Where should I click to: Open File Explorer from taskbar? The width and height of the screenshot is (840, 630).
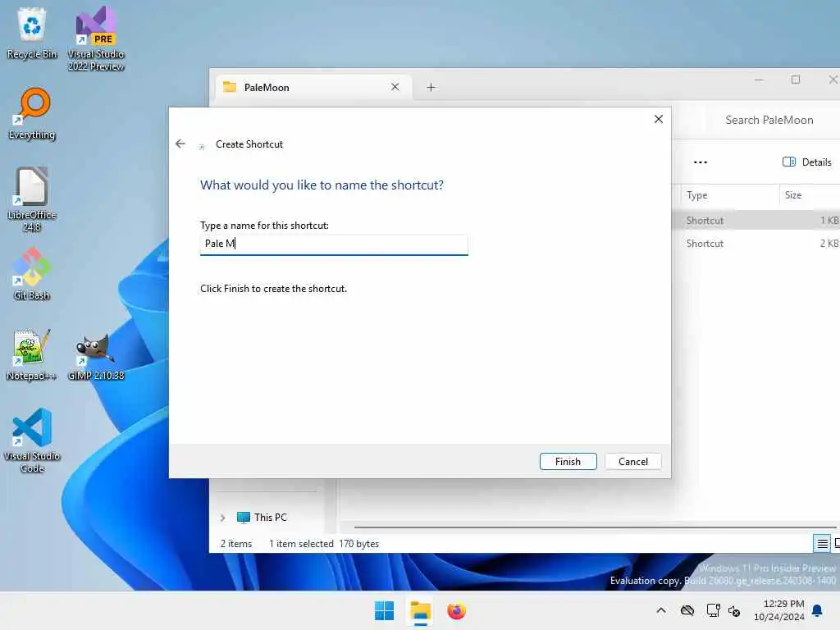(421, 610)
